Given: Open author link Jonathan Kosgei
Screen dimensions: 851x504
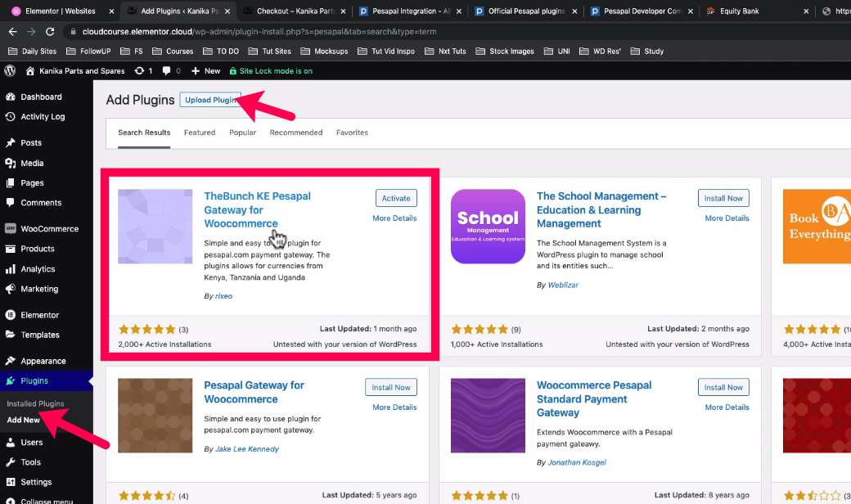Looking at the screenshot, I should click(x=577, y=463).
